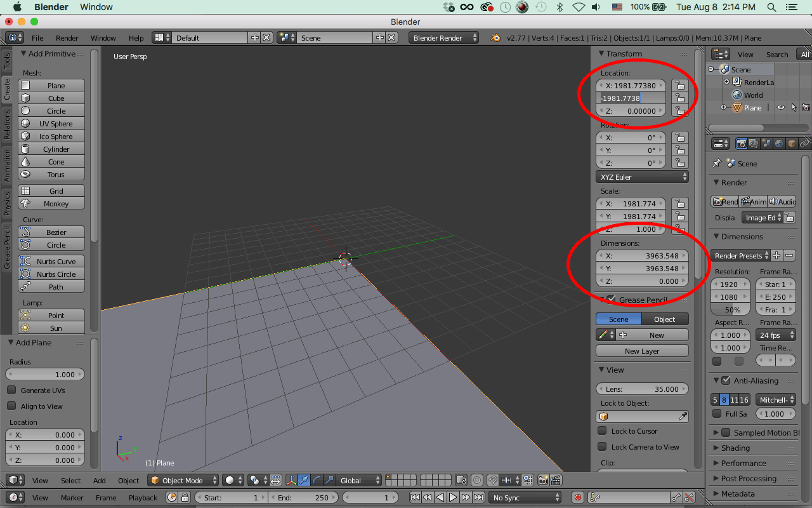The width and height of the screenshot is (812, 508).
Task: Click the New grease pencil button
Action: pyautogui.click(x=651, y=335)
